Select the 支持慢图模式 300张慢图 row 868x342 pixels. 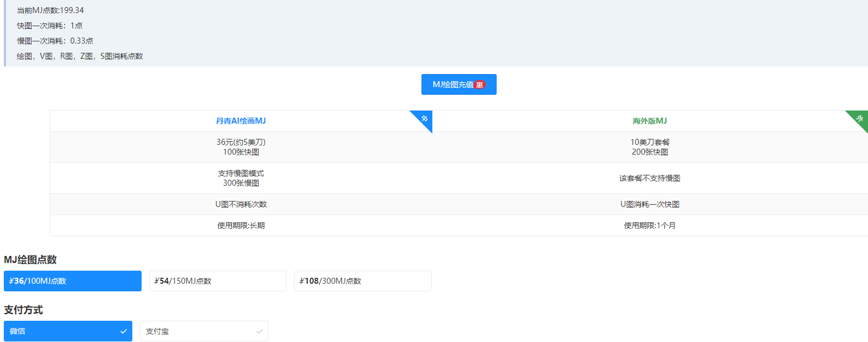click(241, 178)
